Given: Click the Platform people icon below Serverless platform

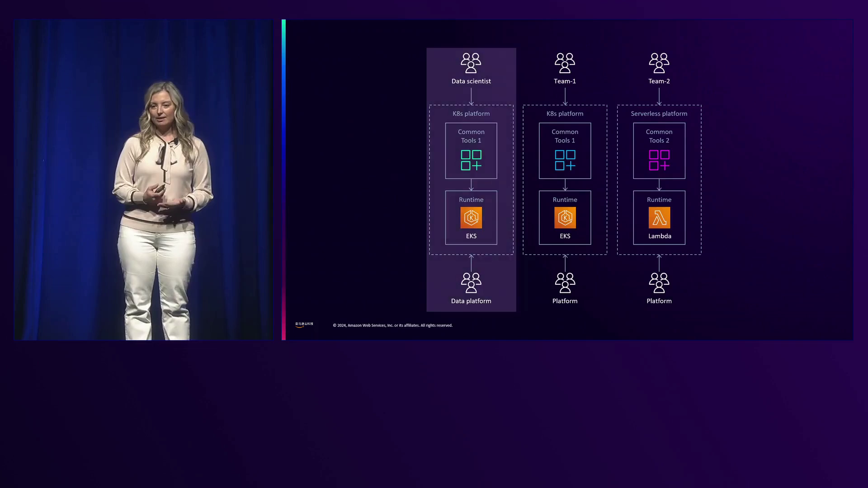Looking at the screenshot, I should pos(659,283).
